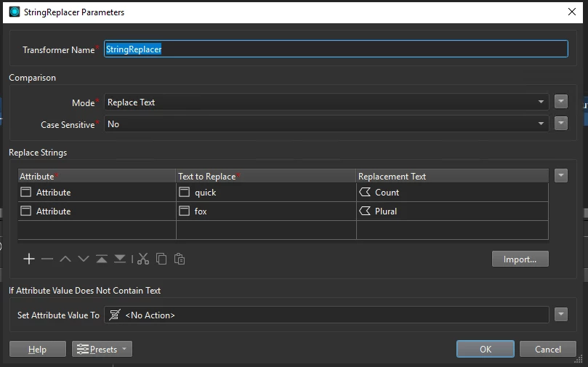Remove selected row with minus icon

(x=47, y=259)
